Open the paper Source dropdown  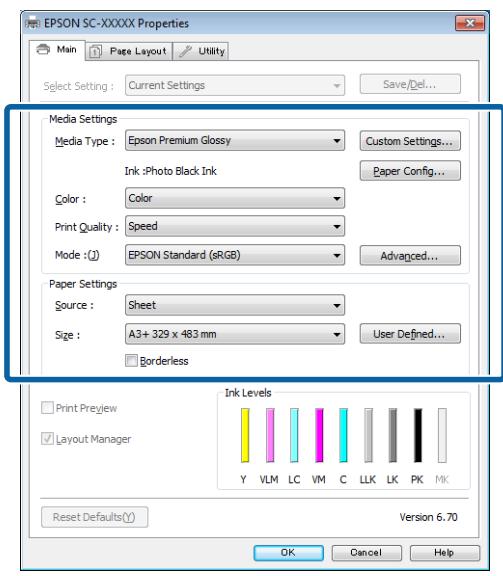tap(235, 305)
